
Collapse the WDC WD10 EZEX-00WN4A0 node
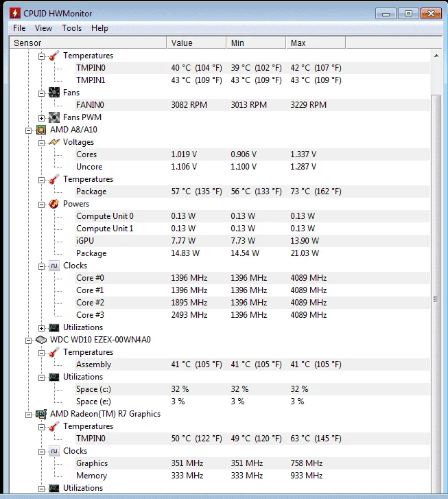pyautogui.click(x=29, y=340)
